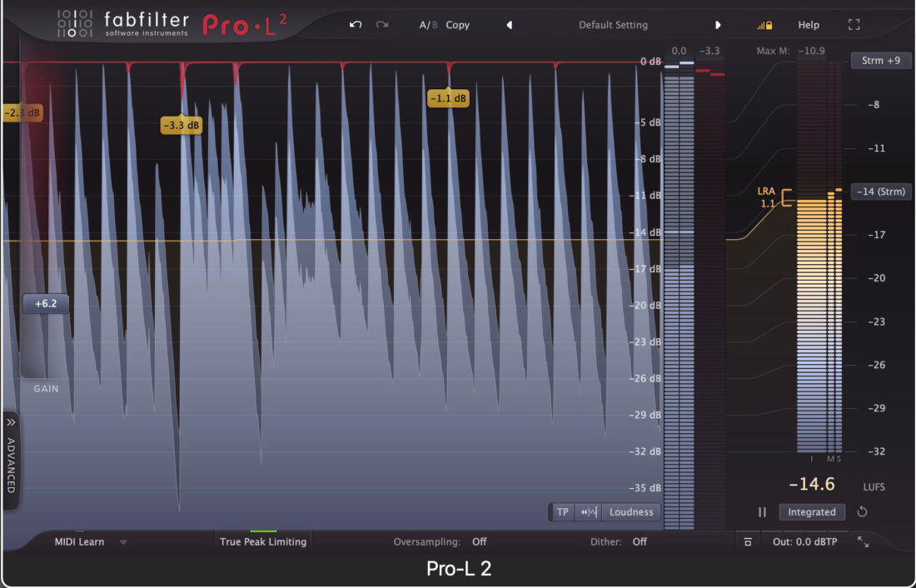The width and height of the screenshot is (916, 588).
Task: Click the undo arrow icon
Action: click(x=356, y=24)
